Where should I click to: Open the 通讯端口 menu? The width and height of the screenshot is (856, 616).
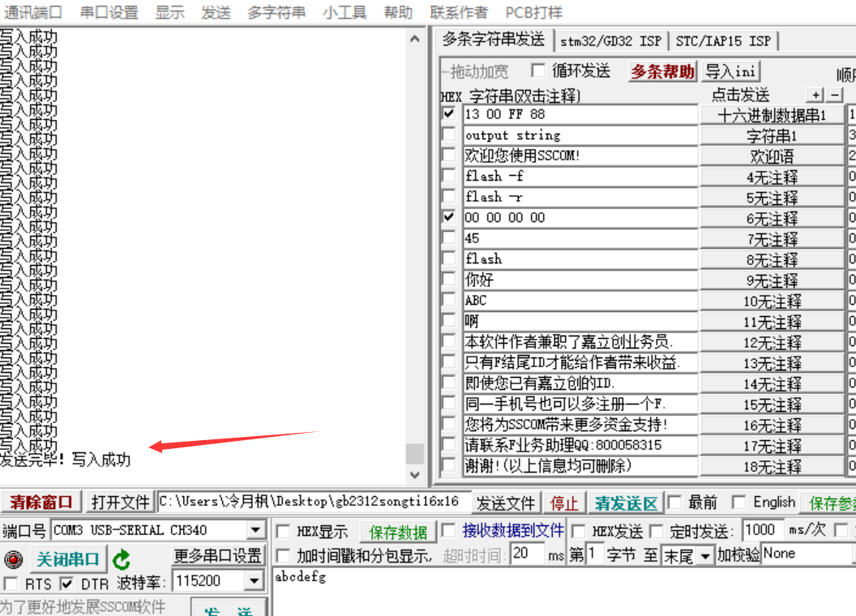tap(33, 12)
